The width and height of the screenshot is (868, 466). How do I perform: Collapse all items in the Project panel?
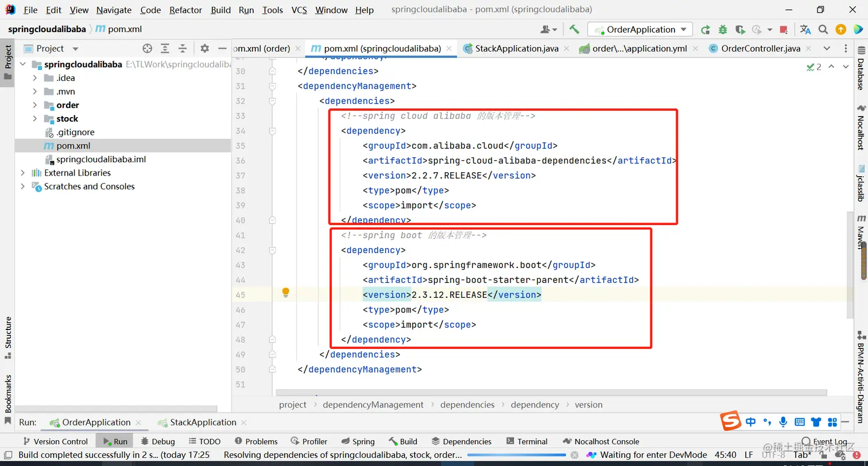pyautogui.click(x=183, y=49)
